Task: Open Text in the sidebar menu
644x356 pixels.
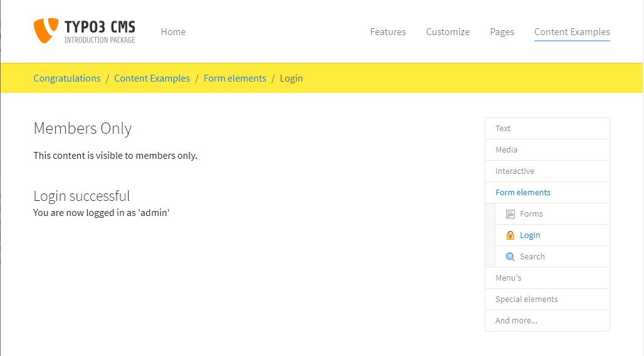Action: pos(547,128)
